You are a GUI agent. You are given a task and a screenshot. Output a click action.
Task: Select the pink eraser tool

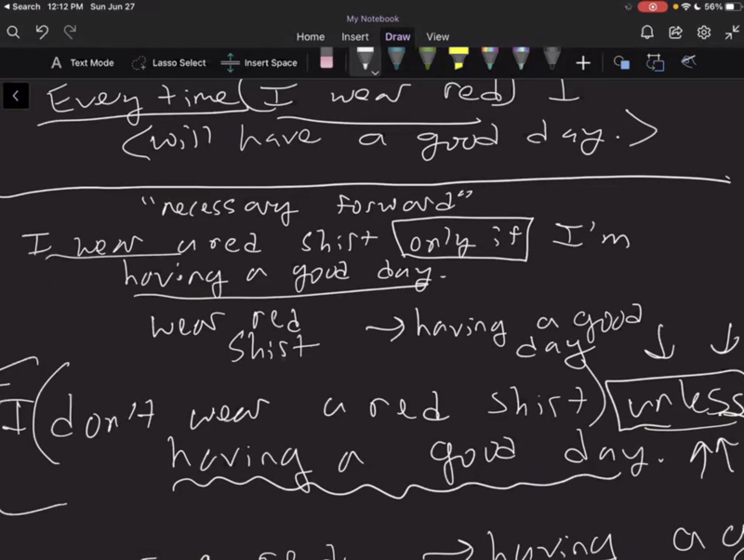tap(325, 61)
